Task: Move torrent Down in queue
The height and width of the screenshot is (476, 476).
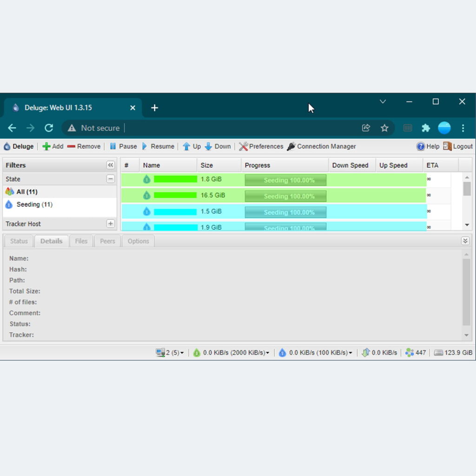Action: (x=218, y=146)
